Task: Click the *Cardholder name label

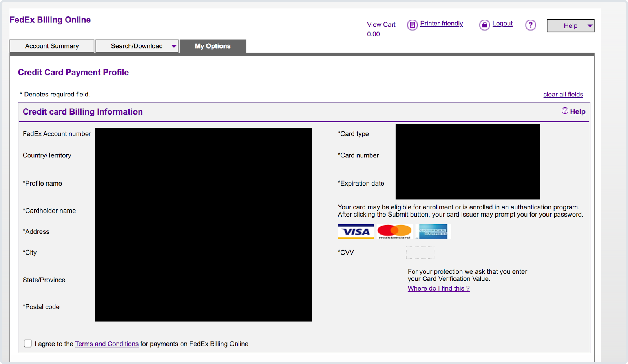Action: (49, 211)
